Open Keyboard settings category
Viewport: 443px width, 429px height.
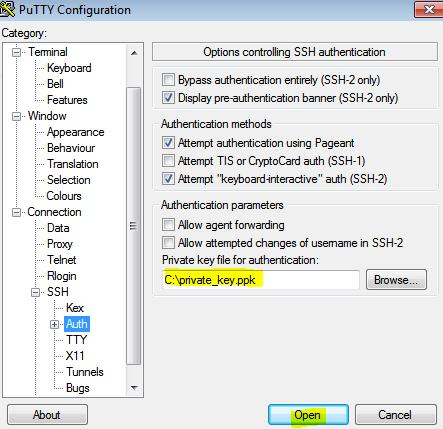point(69,68)
